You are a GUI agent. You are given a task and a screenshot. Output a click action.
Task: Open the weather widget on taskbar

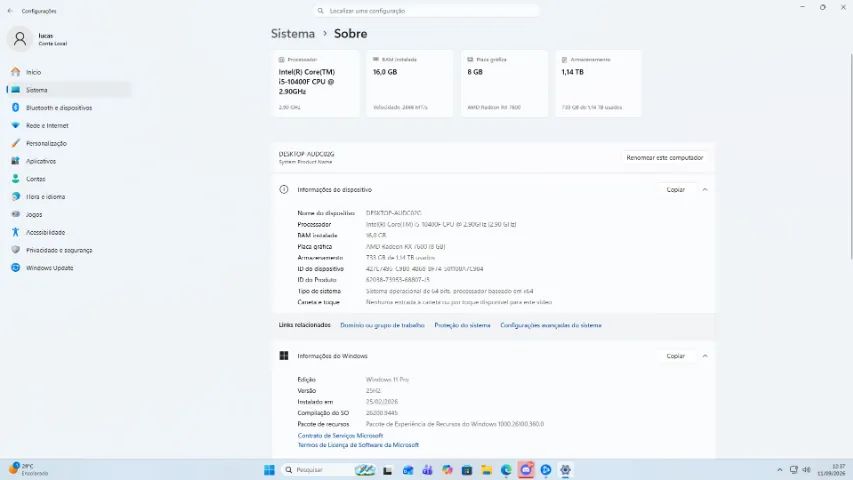pyautogui.click(x=28, y=470)
